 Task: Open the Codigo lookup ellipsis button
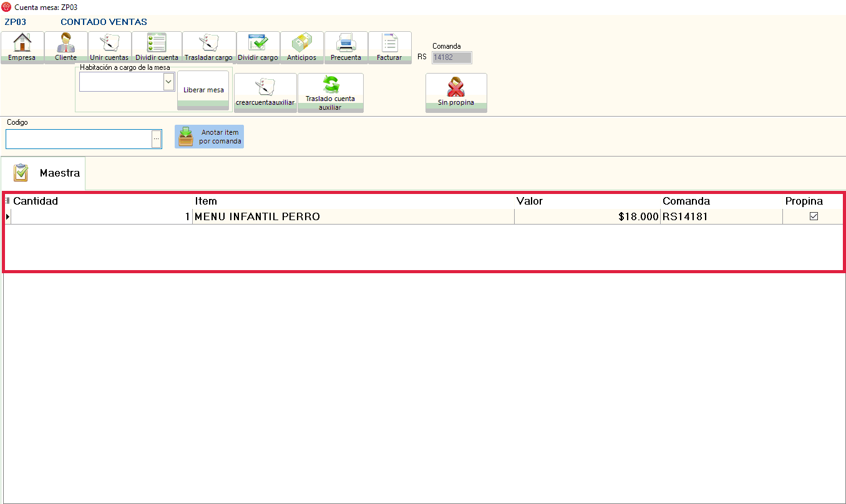click(x=156, y=139)
